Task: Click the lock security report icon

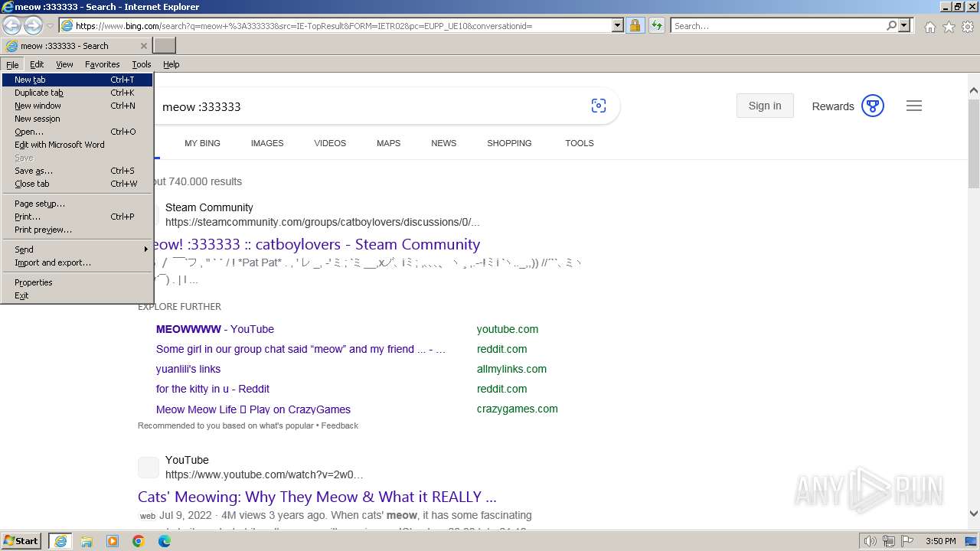Action: click(x=635, y=25)
